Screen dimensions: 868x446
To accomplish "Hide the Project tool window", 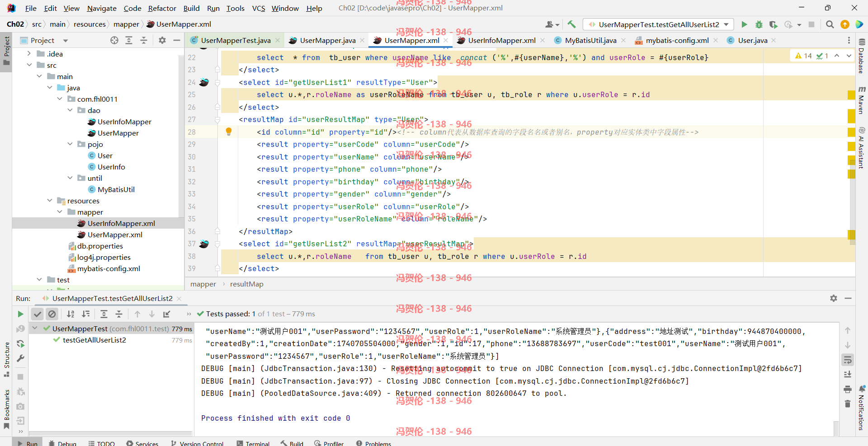I will click(177, 40).
